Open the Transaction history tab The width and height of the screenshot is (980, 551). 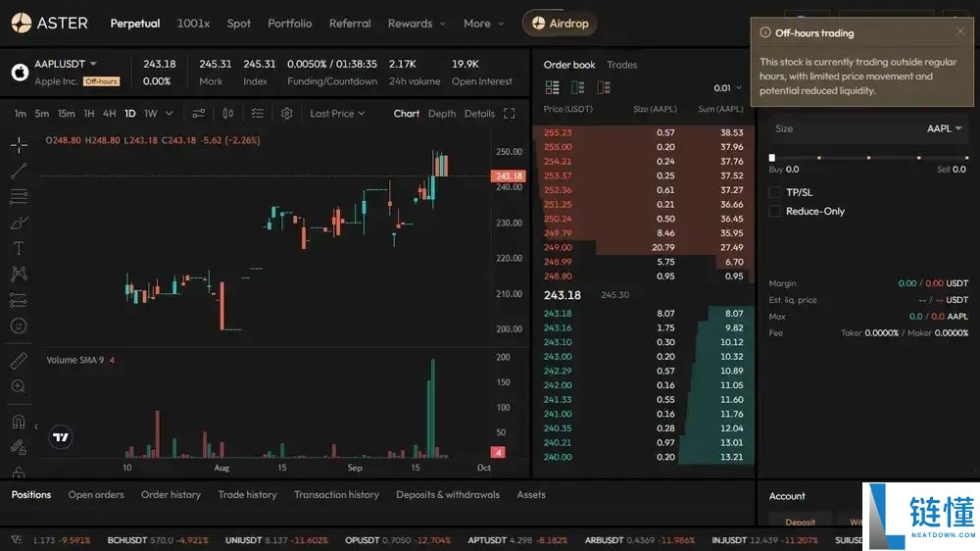coord(336,495)
